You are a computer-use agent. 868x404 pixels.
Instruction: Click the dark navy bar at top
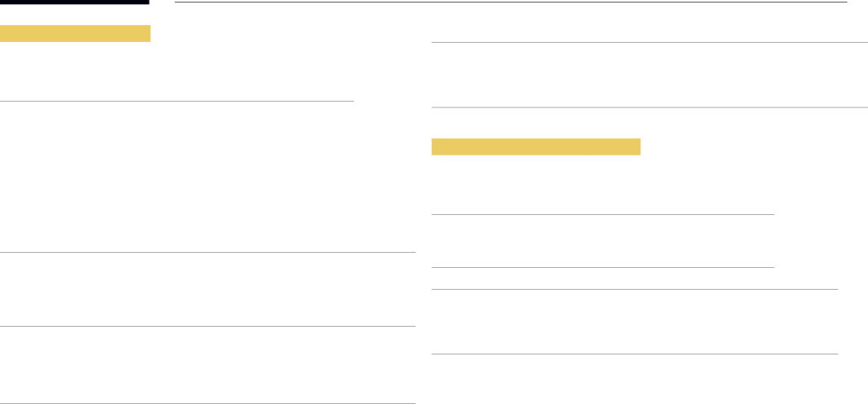tap(75, 2)
